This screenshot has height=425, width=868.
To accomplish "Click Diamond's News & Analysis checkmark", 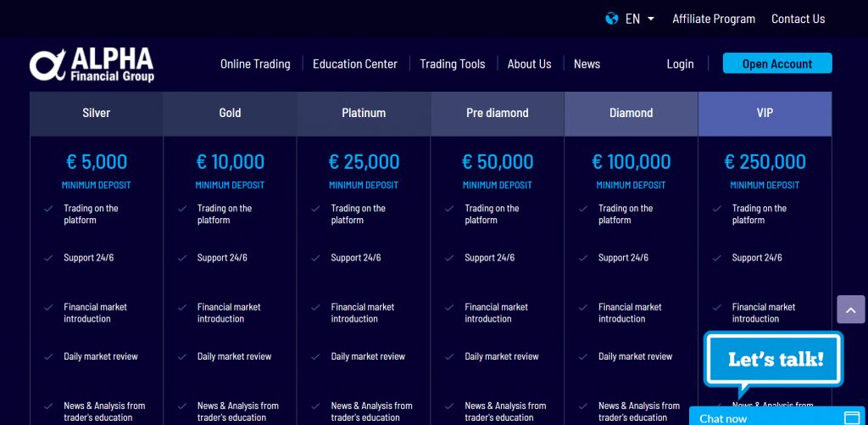I will (x=583, y=406).
